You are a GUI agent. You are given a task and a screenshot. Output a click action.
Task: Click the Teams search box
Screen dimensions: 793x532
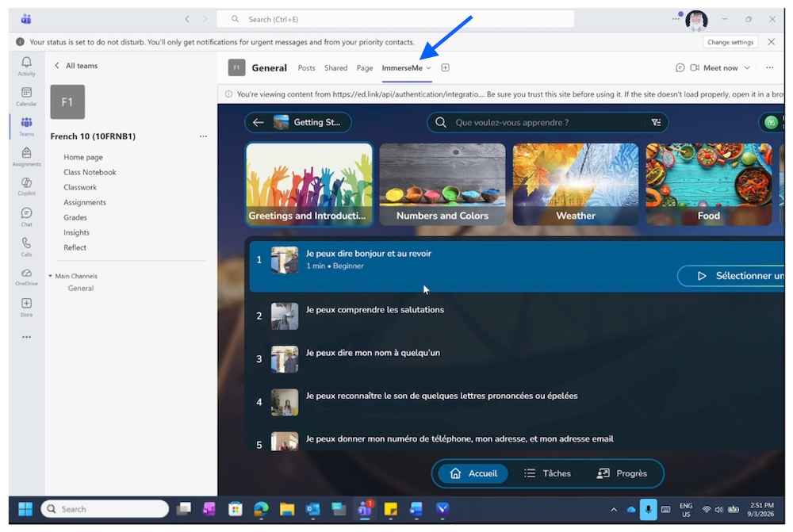pos(395,19)
